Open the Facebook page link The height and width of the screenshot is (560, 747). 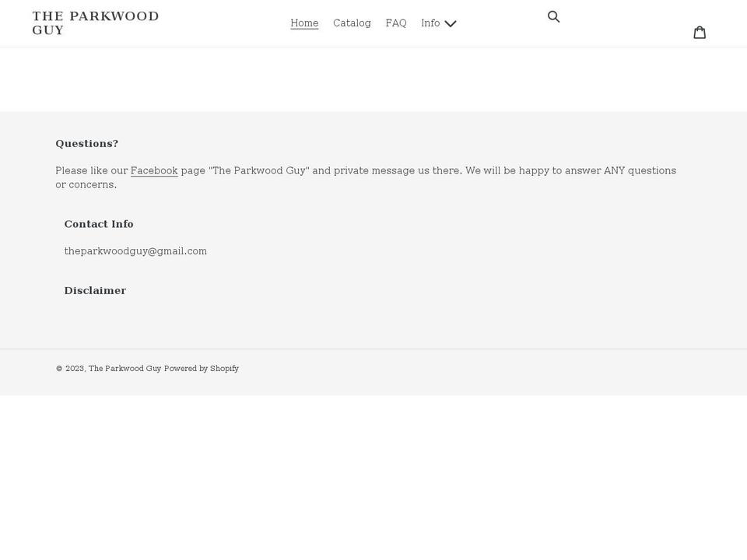(154, 170)
